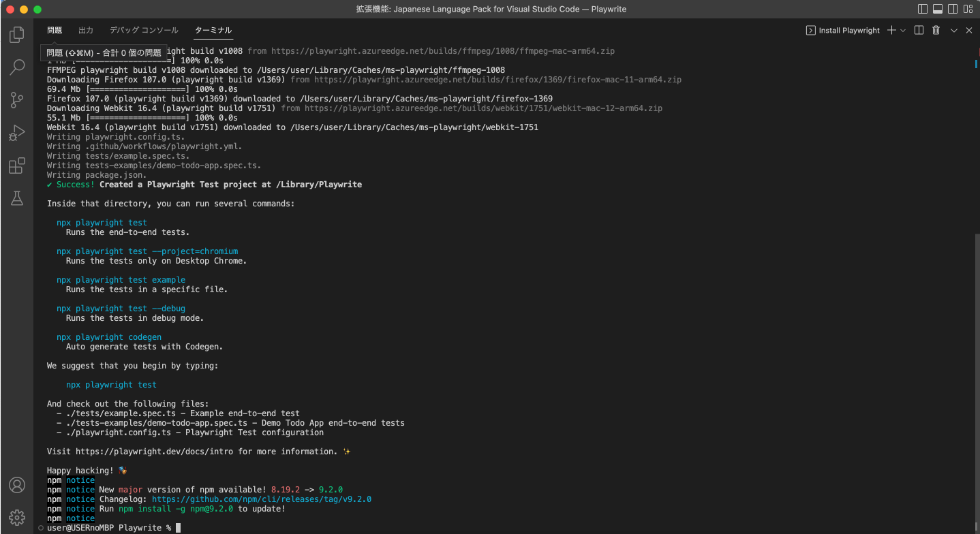Screen dimensions: 980x534
Task: Open launch profile dropdown beside plus icon
Action: [x=903, y=30]
